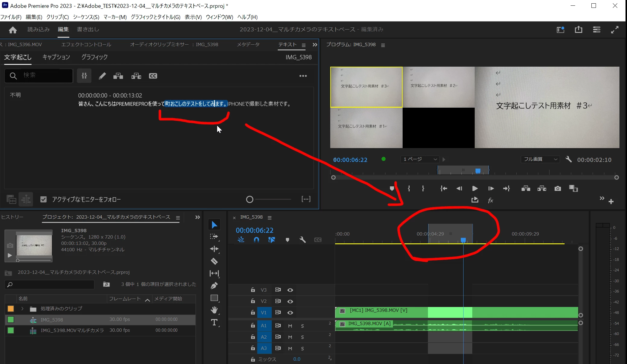Switch to the キャプション tab
Viewport: 627px width, 364px height.
pos(56,57)
